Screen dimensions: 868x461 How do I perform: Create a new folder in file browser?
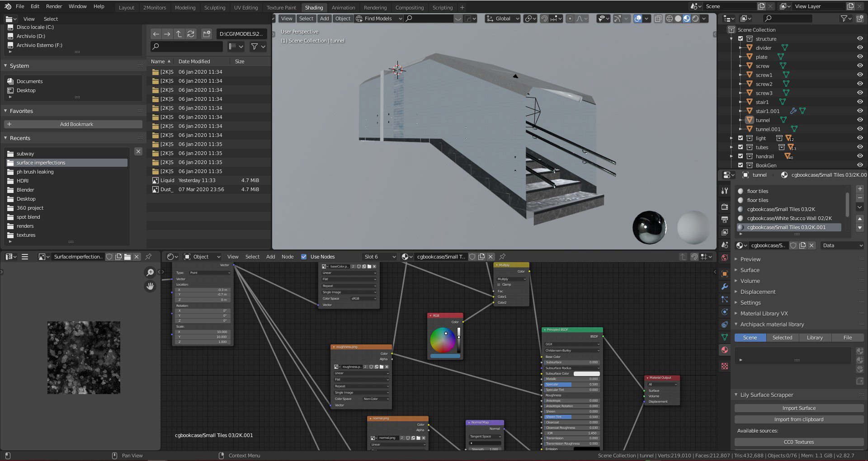point(207,34)
